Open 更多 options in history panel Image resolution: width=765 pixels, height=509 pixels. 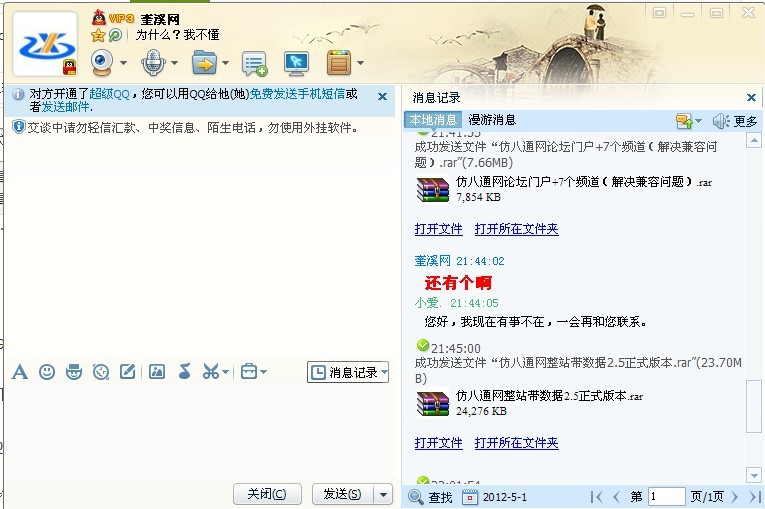point(745,121)
